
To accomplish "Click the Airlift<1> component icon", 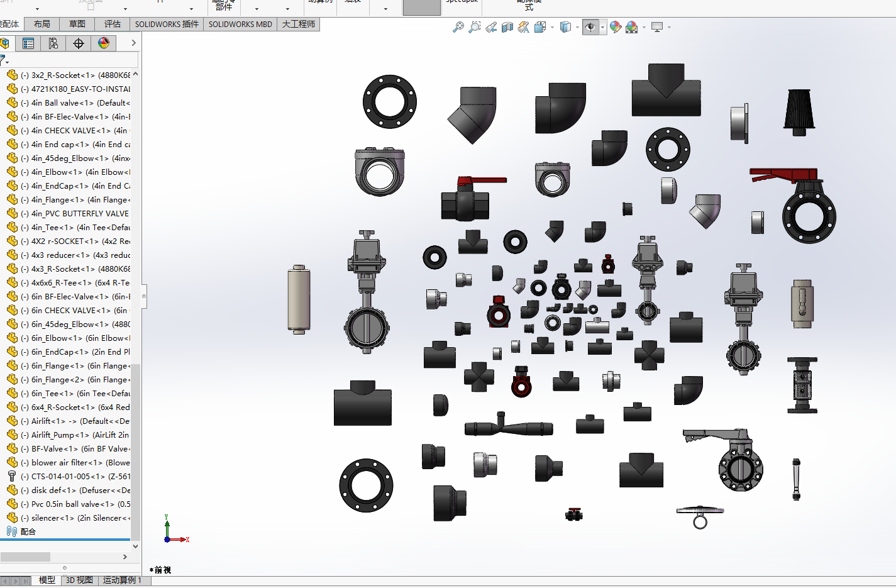I will click(x=12, y=421).
